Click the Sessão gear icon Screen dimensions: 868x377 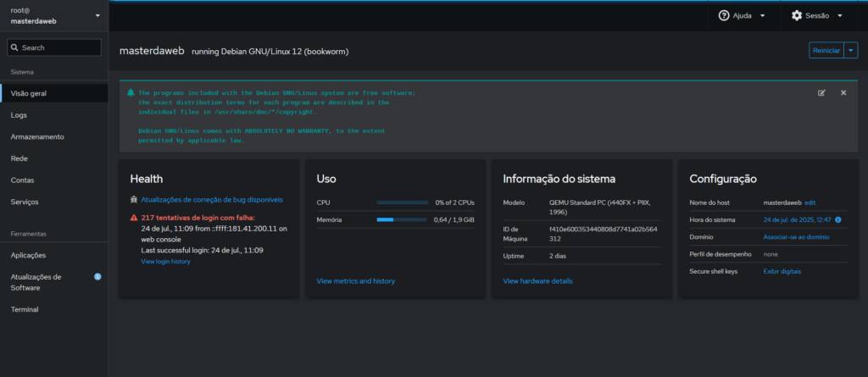click(797, 15)
